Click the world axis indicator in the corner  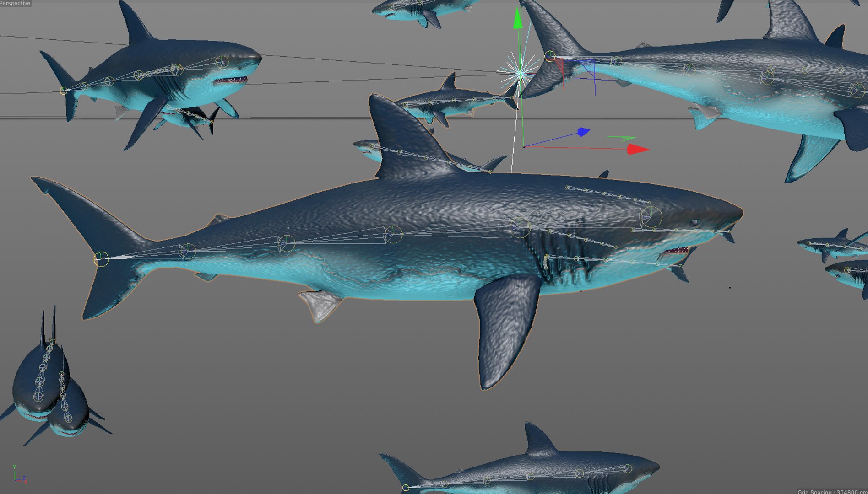point(19,475)
